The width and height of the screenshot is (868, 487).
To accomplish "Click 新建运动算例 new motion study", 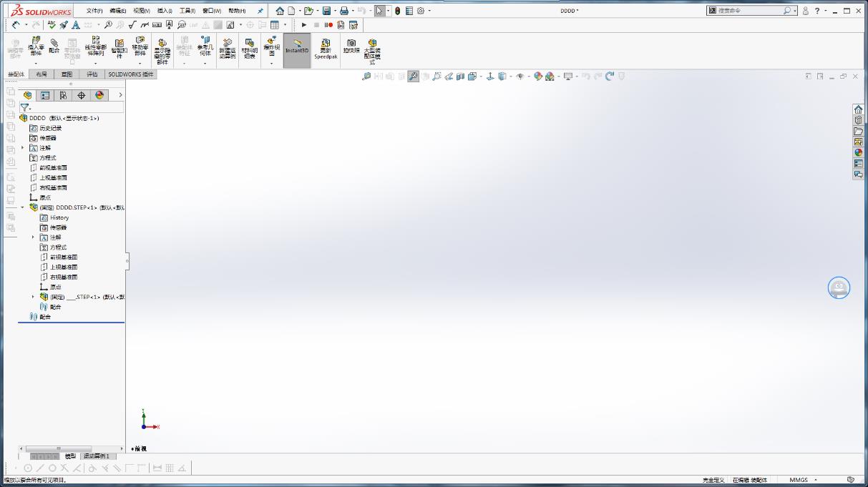I will [x=228, y=48].
